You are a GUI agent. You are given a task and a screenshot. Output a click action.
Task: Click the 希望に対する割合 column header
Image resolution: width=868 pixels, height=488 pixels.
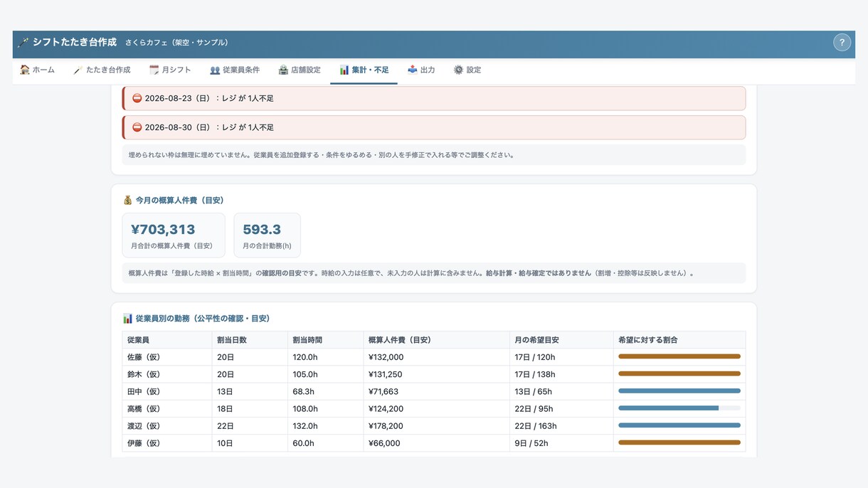648,340
